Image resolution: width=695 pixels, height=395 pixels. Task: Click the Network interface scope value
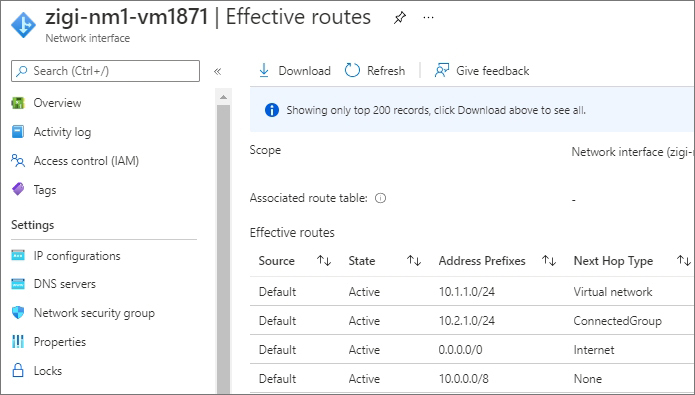point(633,152)
